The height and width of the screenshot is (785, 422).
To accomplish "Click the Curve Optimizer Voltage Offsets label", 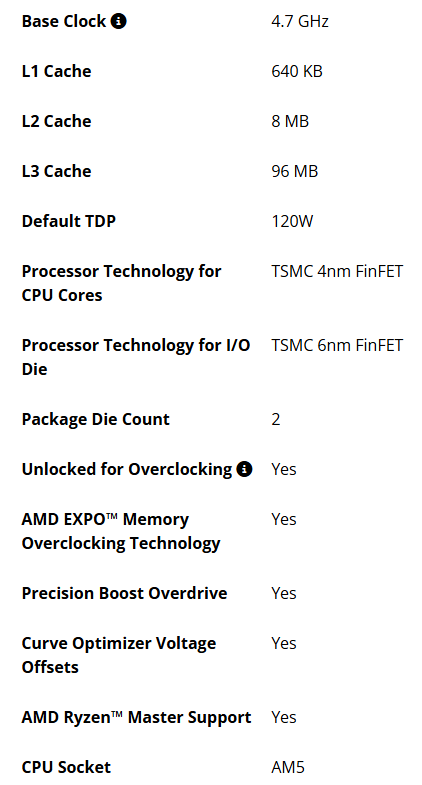I will pyautogui.click(x=119, y=655).
